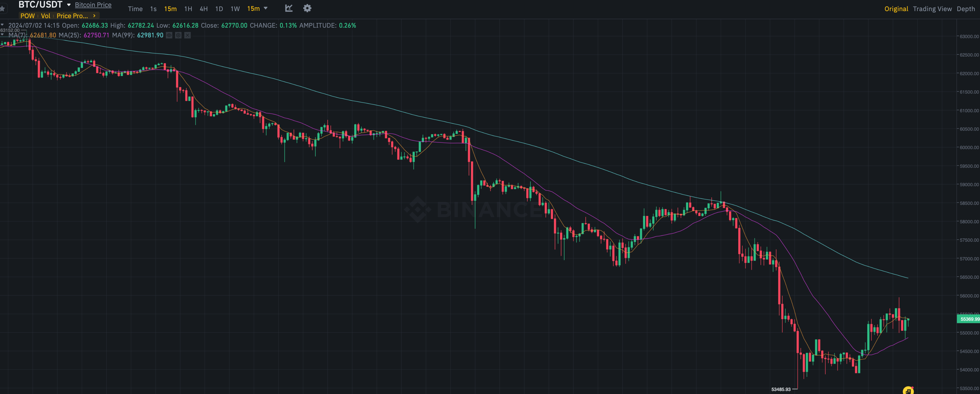Click the Close value 62770.00
The height and width of the screenshot is (394, 980).
point(234,25)
